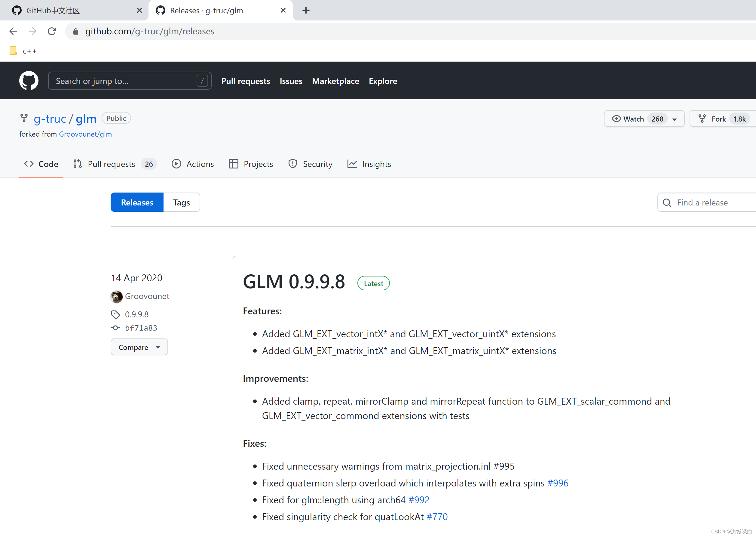Click the Find a release search field
756x537 pixels.
coord(710,202)
